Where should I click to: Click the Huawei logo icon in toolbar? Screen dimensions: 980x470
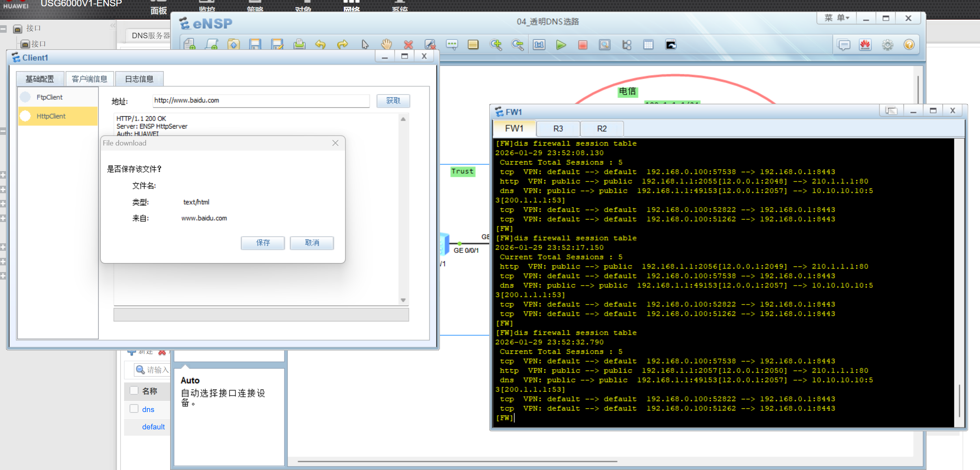865,45
